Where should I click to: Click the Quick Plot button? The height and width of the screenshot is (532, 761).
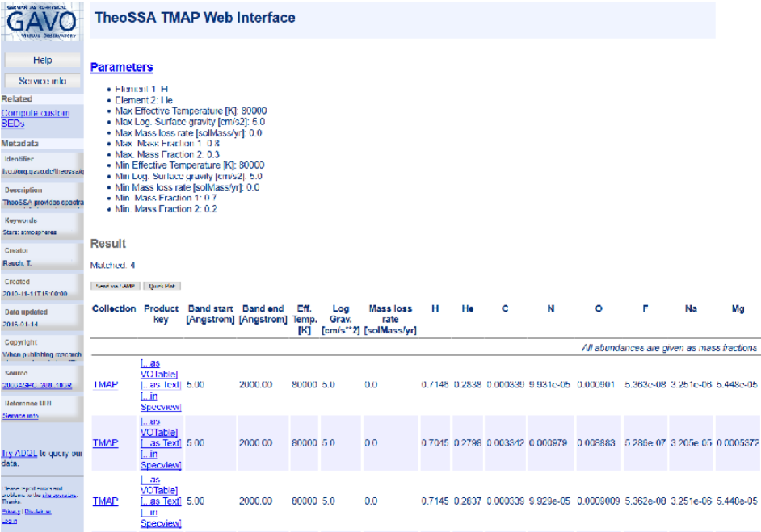pos(162,286)
